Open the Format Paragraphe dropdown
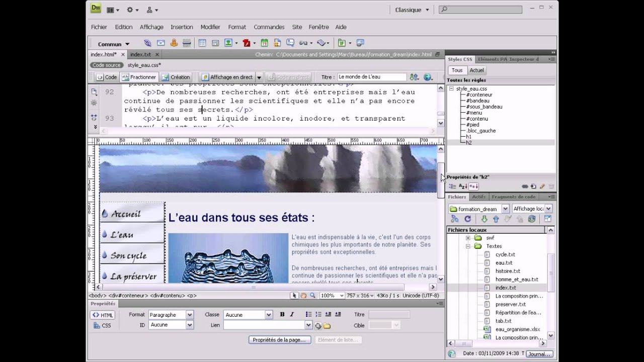This screenshot has width=644, height=362. [190, 315]
